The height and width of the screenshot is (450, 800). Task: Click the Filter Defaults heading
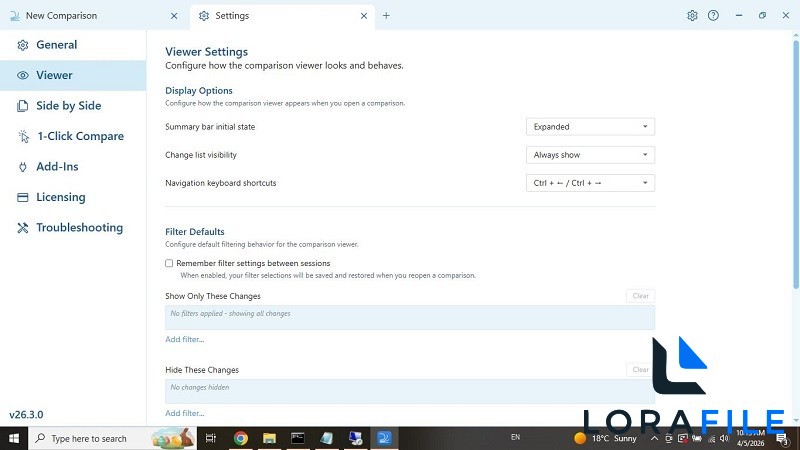[195, 232]
